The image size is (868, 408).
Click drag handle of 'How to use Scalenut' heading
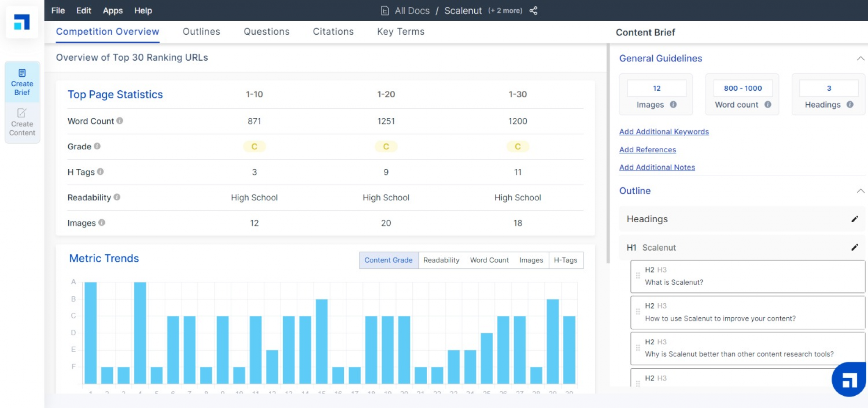click(x=638, y=312)
